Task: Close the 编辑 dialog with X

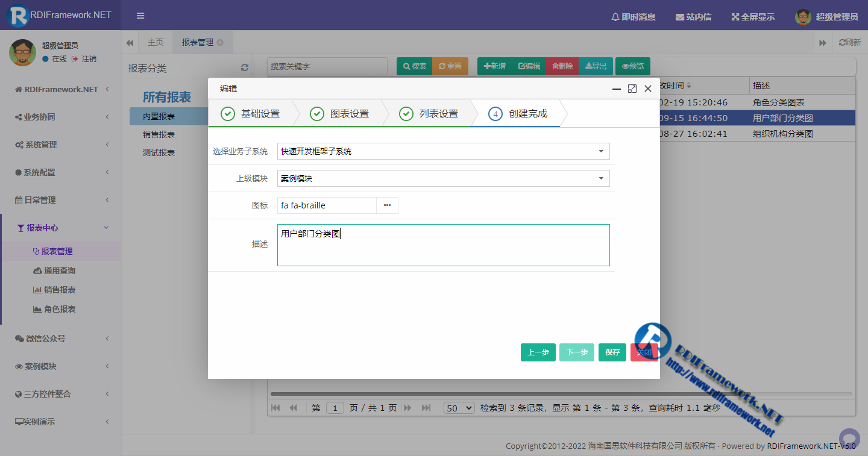Action: [648, 89]
